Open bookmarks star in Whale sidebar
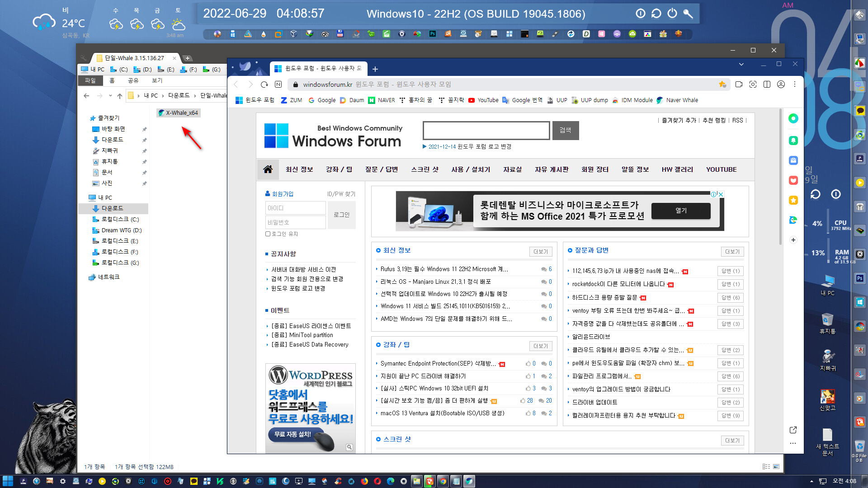This screenshot has width=868, height=488. (x=793, y=200)
